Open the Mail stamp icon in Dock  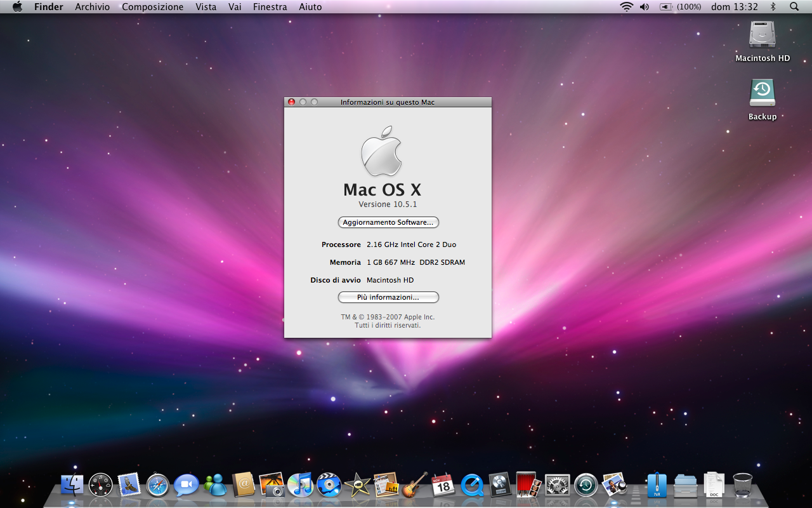pyautogui.click(x=129, y=485)
